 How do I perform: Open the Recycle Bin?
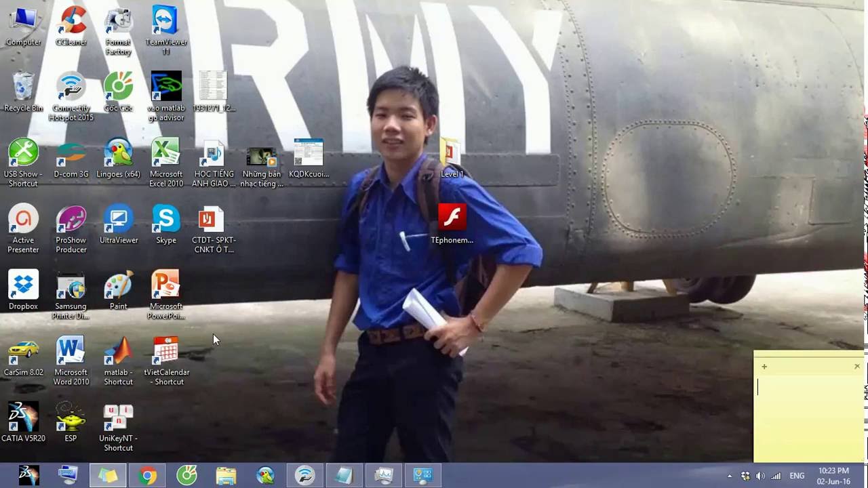click(x=23, y=92)
